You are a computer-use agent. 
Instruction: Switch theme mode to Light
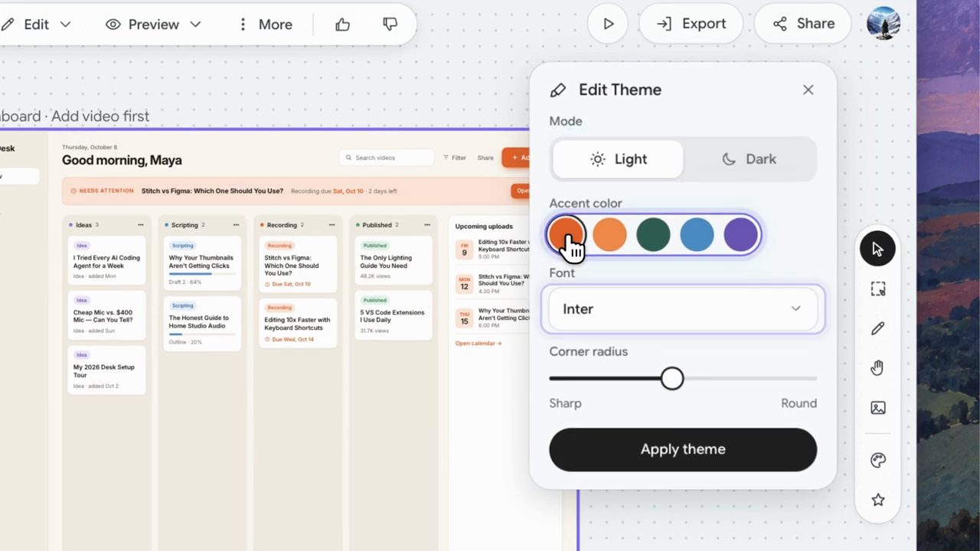pyautogui.click(x=618, y=159)
